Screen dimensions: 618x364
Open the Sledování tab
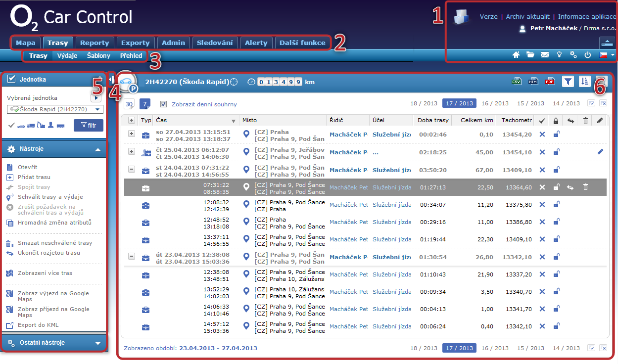coord(215,43)
